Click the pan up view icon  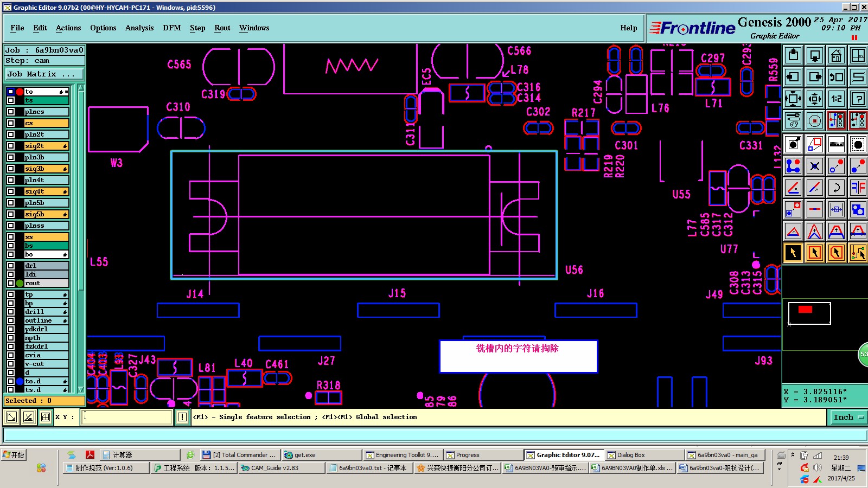[793, 55]
